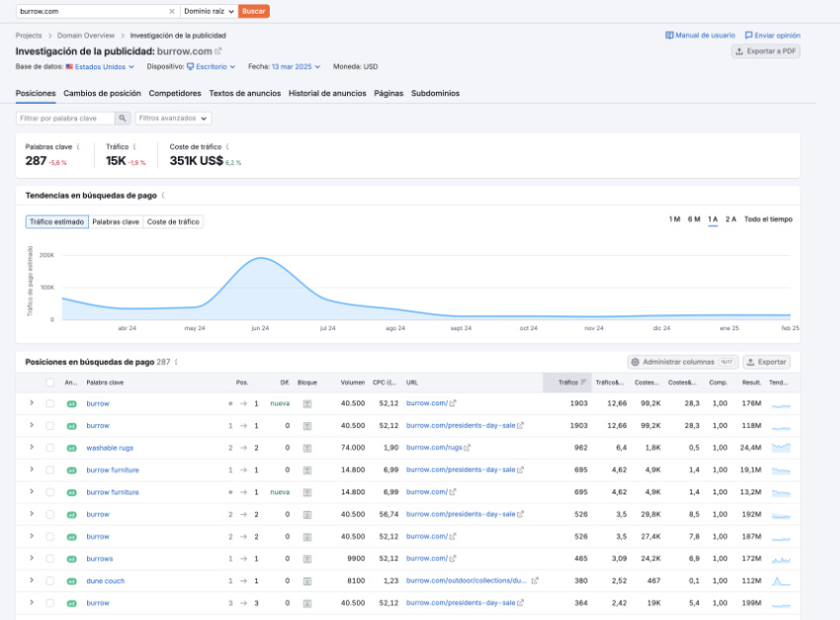The height and width of the screenshot is (620, 840).
Task: Open the Manual de usuario link
Action: (701, 36)
